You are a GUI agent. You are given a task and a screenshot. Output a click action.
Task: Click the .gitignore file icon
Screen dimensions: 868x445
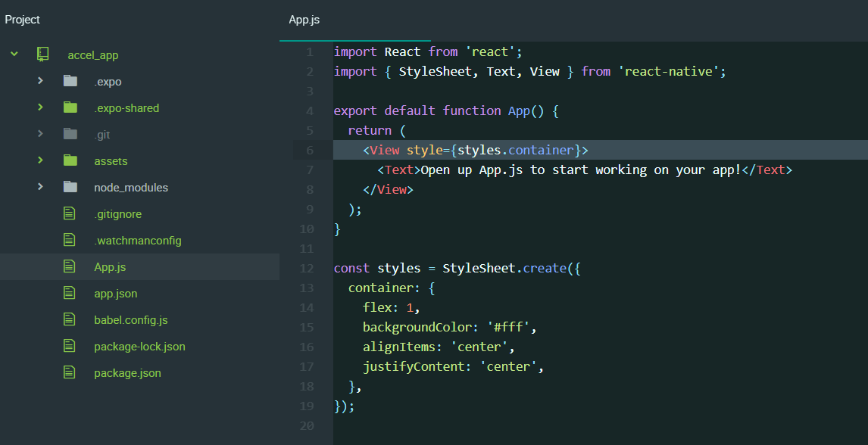pyautogui.click(x=70, y=214)
